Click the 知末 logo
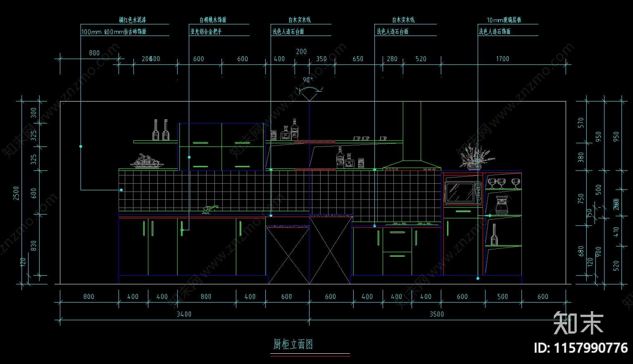Image resolution: width=633 pixels, height=364 pixels. [x=578, y=323]
